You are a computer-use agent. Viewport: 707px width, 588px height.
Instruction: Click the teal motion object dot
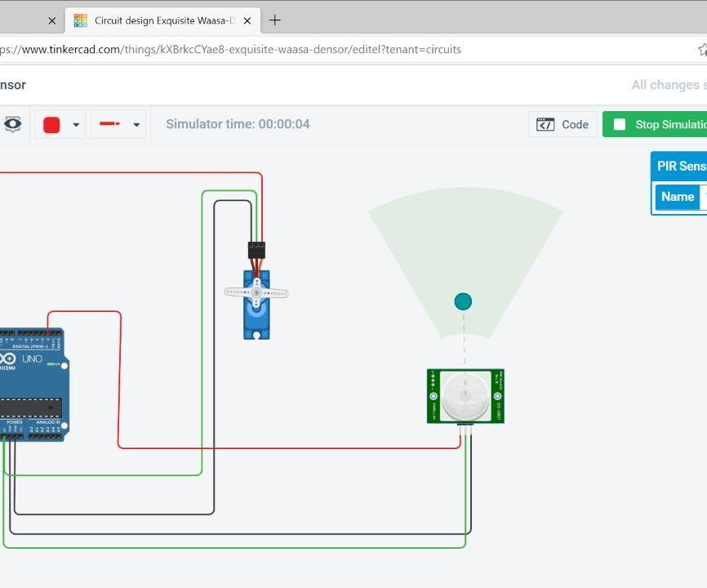tap(463, 301)
